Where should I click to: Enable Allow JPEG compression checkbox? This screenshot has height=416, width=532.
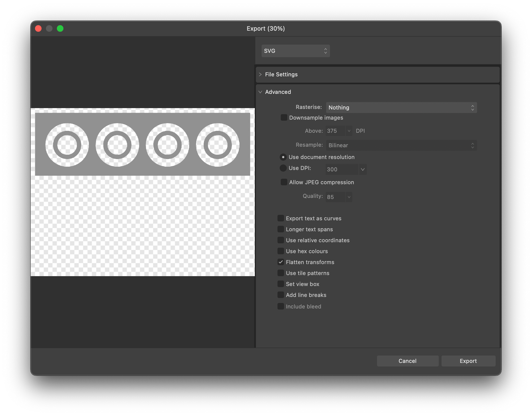[x=284, y=182]
